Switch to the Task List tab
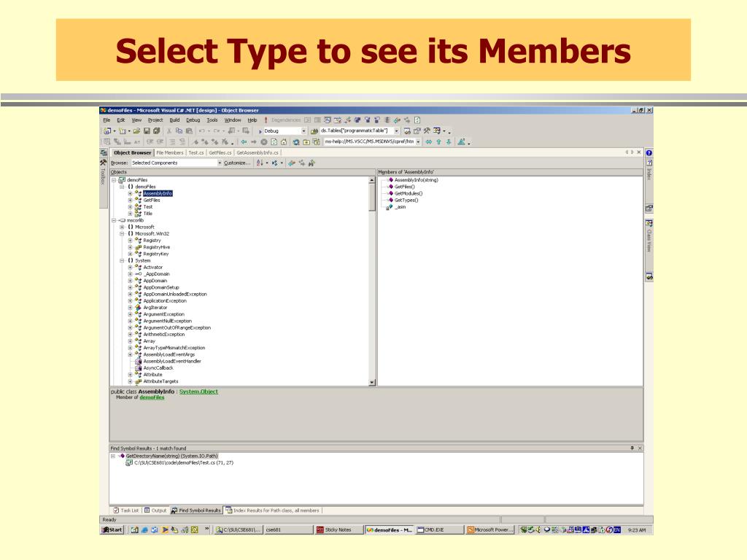 pos(125,510)
